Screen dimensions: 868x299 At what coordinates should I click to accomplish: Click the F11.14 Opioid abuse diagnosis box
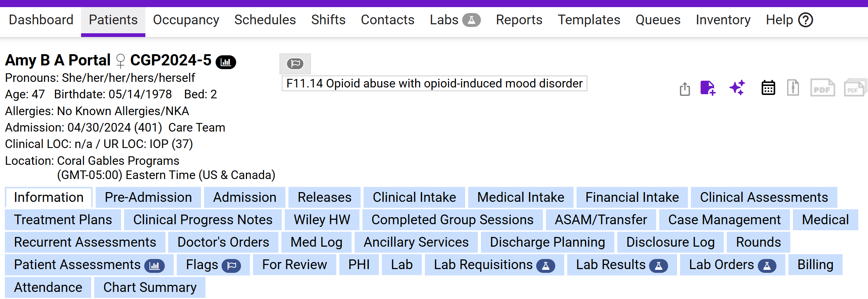coord(434,83)
